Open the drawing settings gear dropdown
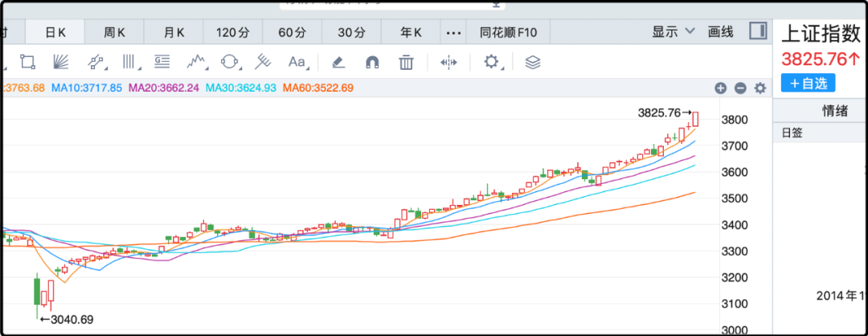This screenshot has width=868, height=336. click(491, 62)
